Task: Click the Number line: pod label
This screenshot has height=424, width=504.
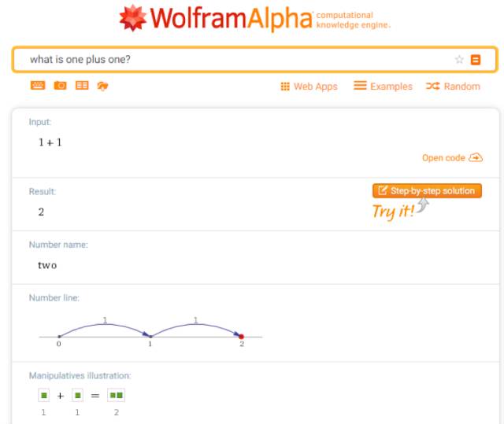Action: tap(54, 298)
